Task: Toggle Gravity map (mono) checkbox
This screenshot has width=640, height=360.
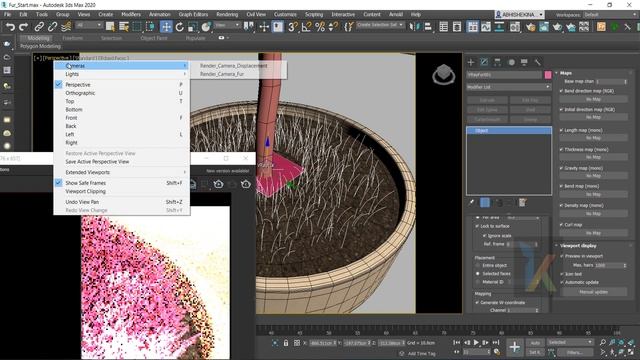Action: coord(562,168)
